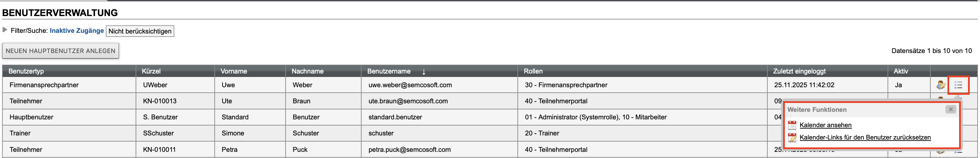Click the Aktiv column header

click(x=901, y=71)
